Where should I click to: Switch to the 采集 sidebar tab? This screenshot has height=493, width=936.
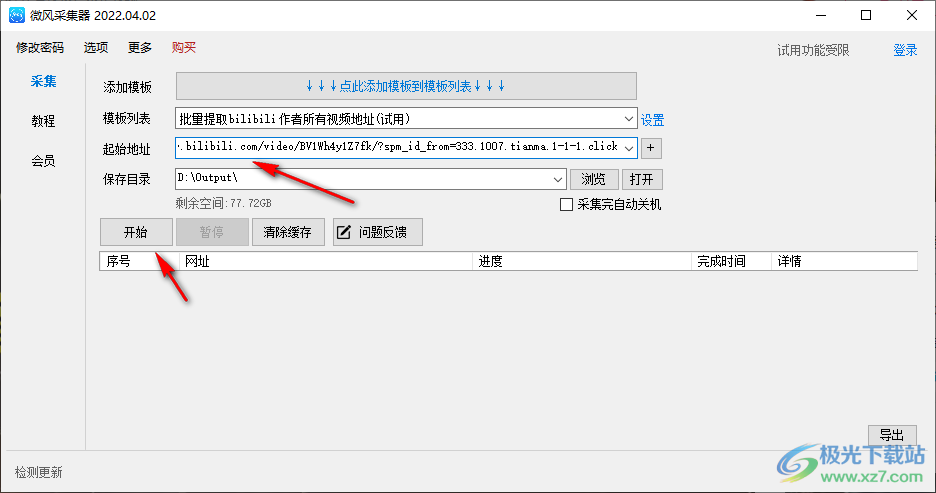pos(44,81)
